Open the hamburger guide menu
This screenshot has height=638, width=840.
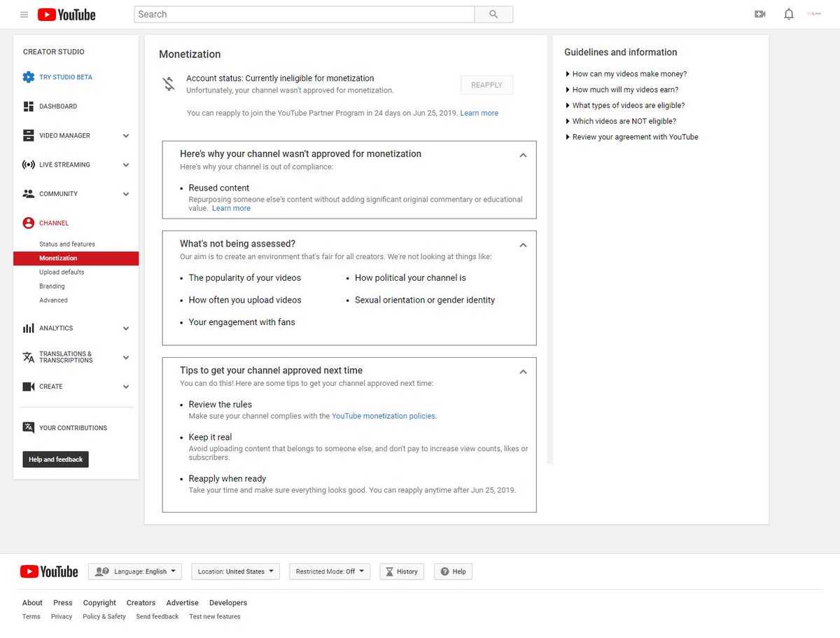[x=24, y=14]
